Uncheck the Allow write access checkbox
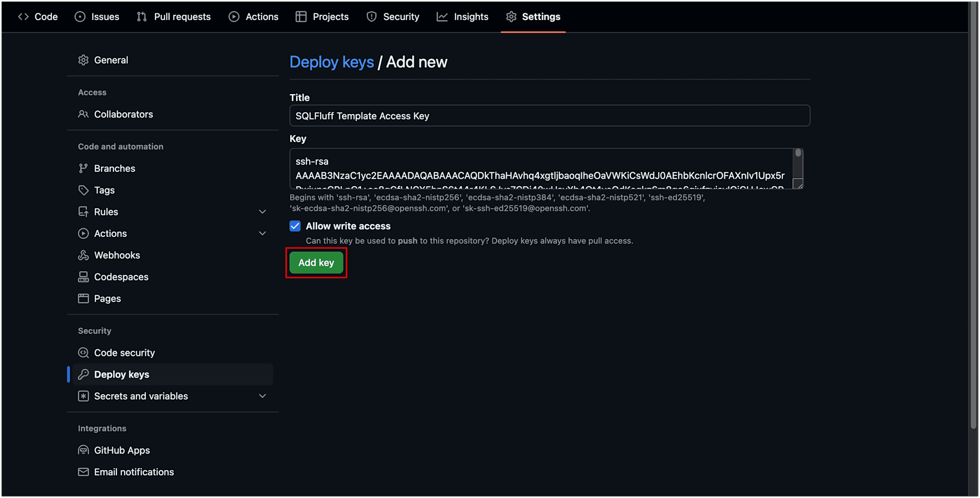Image resolution: width=980 pixels, height=498 pixels. point(295,226)
